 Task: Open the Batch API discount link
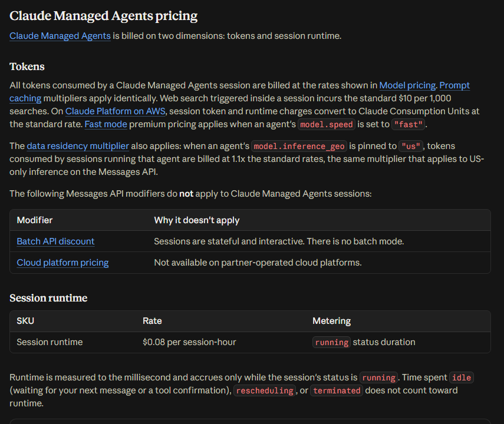[55, 241]
